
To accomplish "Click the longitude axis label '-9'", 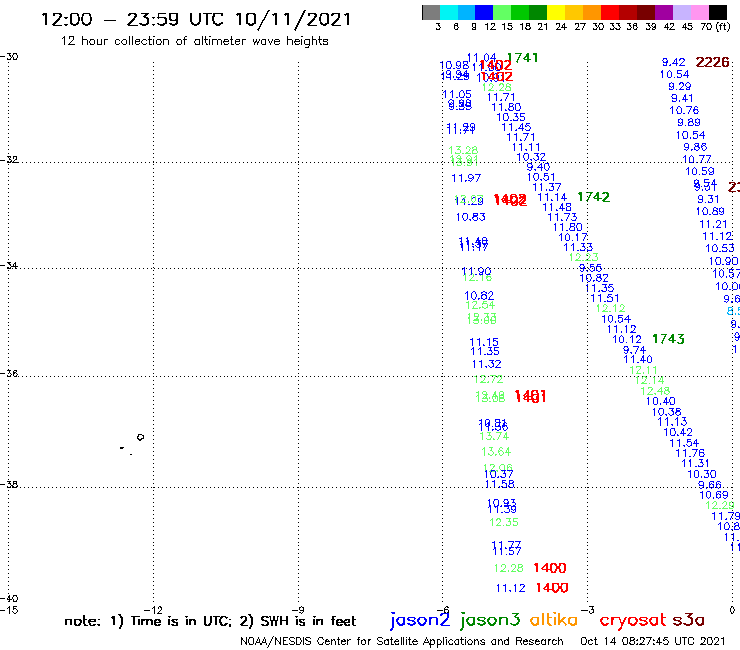I will (298, 610).
